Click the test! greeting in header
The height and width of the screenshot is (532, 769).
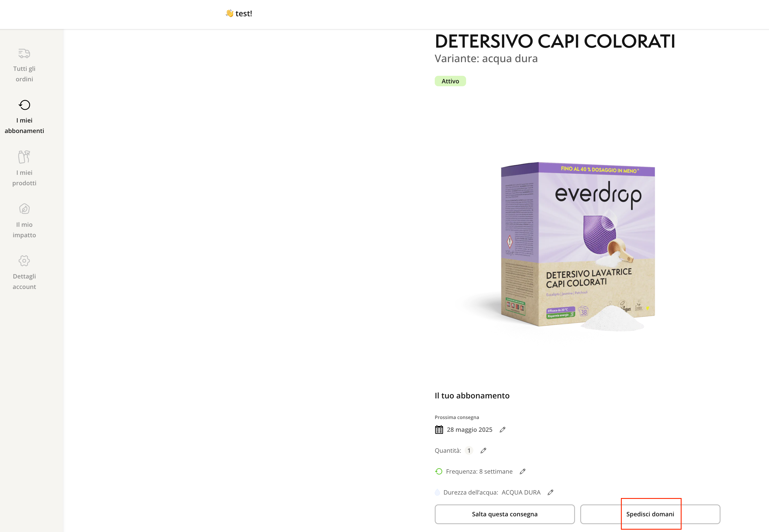243,14
